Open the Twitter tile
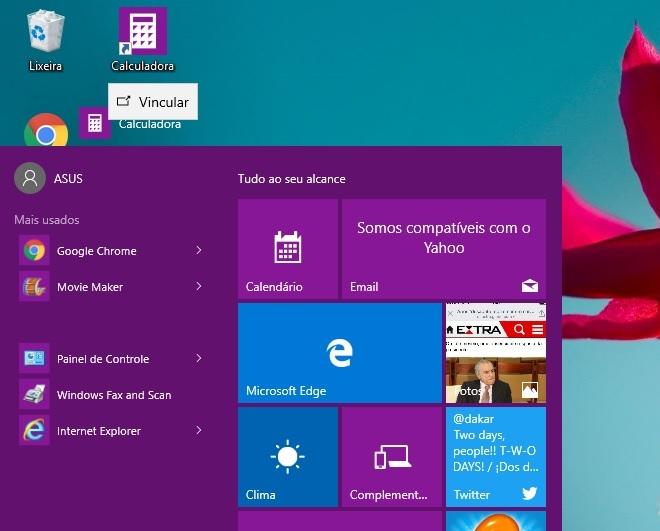 pyautogui.click(x=496, y=457)
